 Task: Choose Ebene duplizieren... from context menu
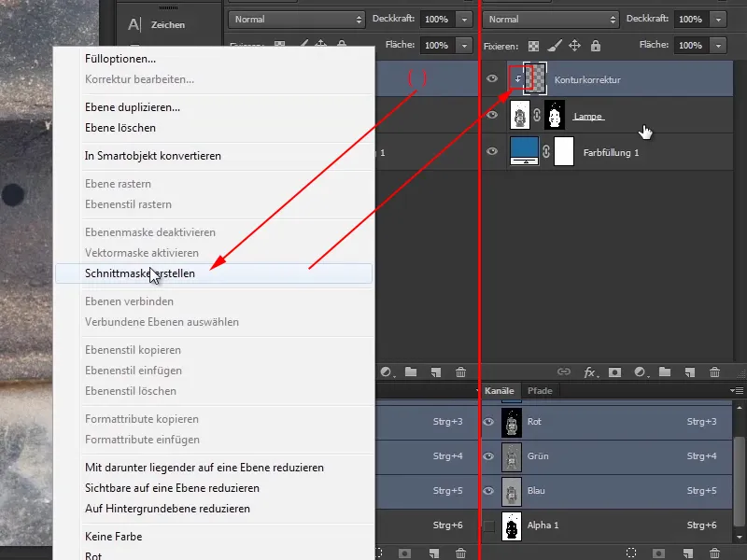tap(133, 107)
